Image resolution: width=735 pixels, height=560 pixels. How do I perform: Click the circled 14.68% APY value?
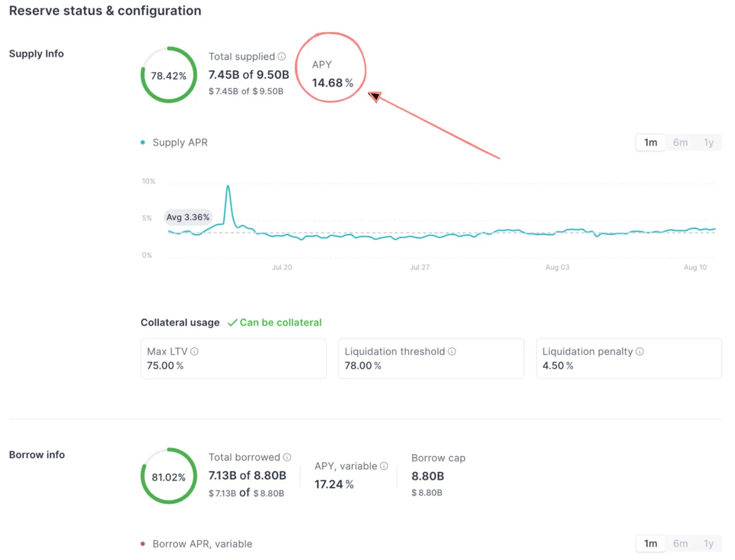(x=332, y=83)
